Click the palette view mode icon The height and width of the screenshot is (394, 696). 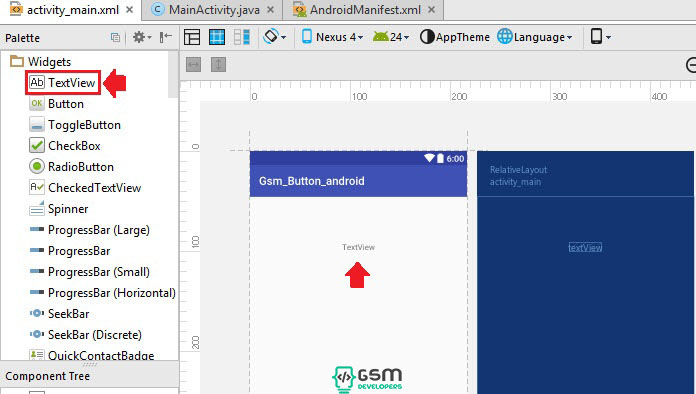pos(115,38)
